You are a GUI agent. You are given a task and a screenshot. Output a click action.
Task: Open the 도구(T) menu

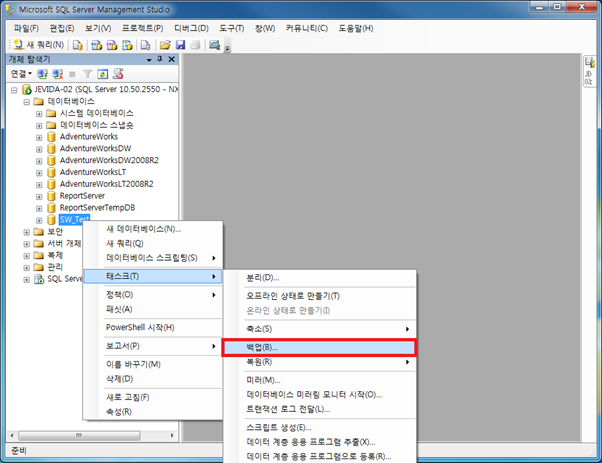232,28
